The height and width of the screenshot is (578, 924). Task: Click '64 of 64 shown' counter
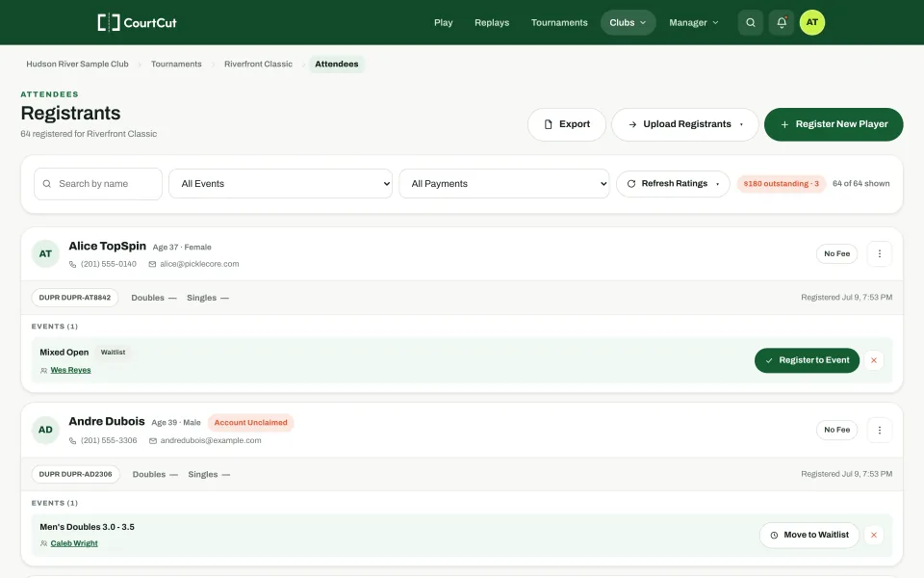860,184
